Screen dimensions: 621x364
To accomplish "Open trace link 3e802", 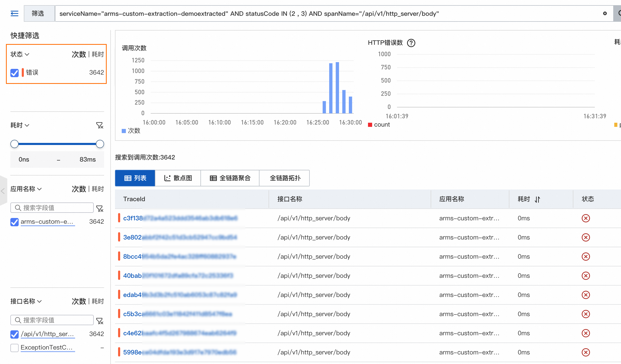I will click(x=180, y=237).
